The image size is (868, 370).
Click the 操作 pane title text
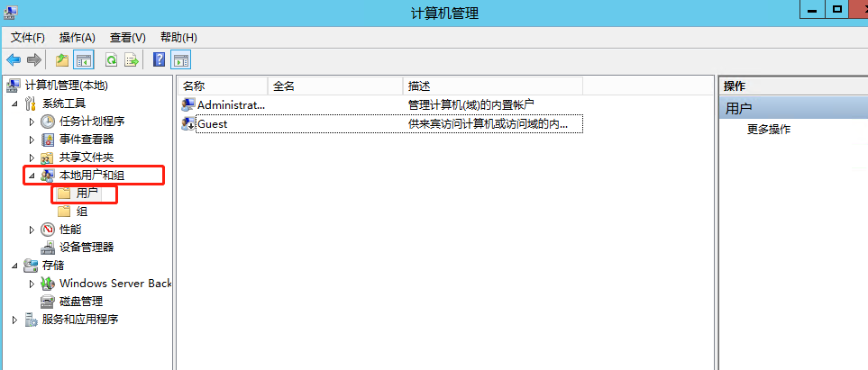[x=735, y=86]
